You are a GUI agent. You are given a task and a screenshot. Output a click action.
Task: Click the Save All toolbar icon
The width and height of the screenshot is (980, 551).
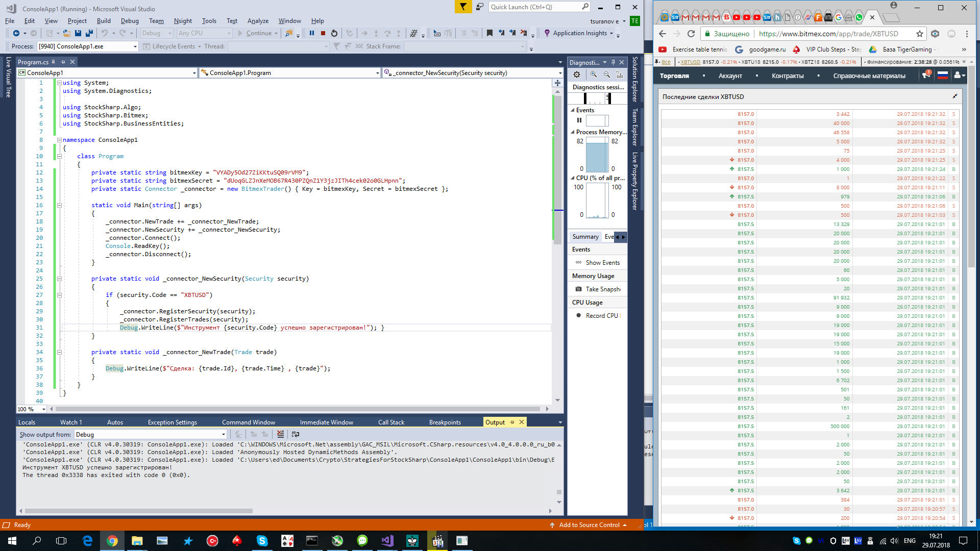(89, 33)
